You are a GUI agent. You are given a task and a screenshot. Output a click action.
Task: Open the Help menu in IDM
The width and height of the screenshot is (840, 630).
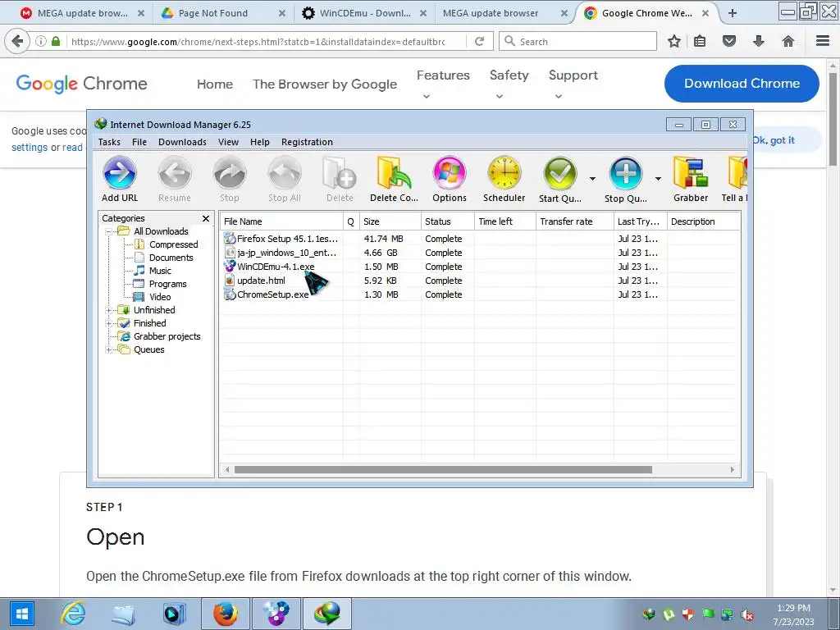click(x=260, y=142)
